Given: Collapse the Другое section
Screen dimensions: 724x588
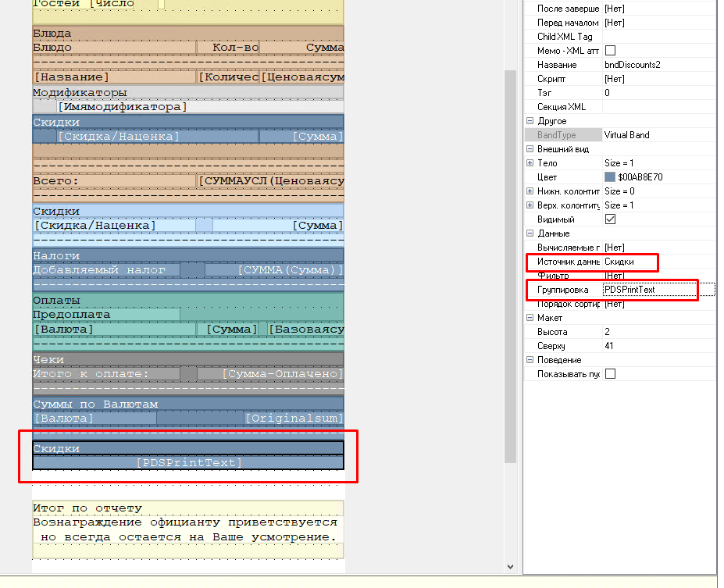Looking at the screenshot, I should 530,121.
